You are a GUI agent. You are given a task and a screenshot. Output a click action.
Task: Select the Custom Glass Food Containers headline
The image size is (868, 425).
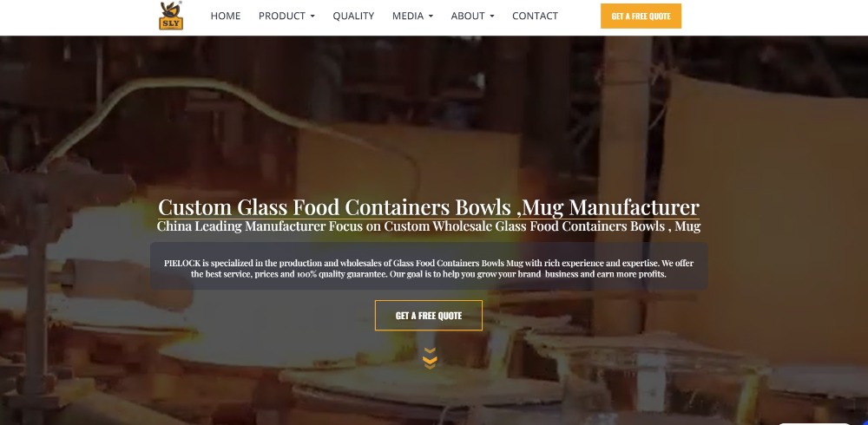coord(429,207)
